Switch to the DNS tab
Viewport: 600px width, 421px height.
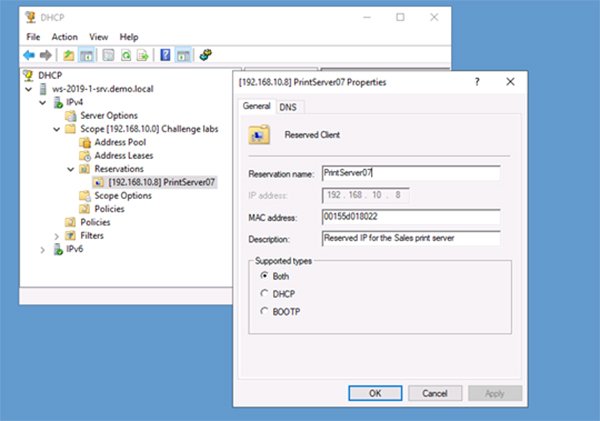click(x=287, y=106)
